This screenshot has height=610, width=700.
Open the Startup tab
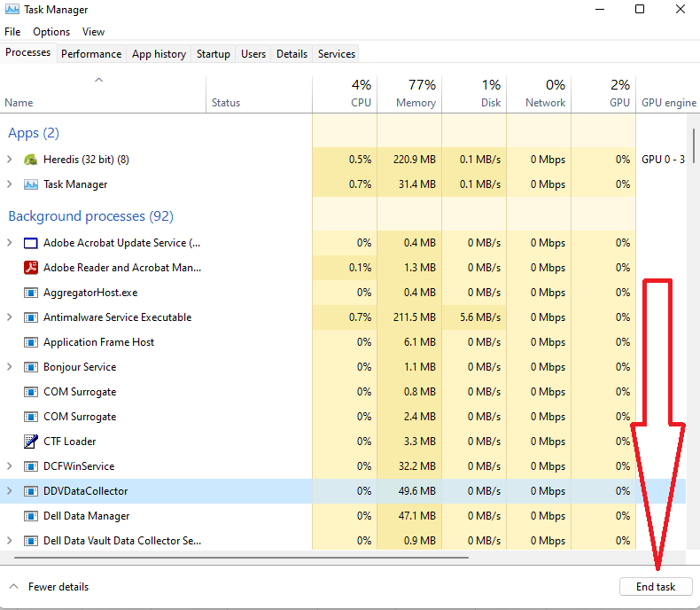tap(213, 54)
